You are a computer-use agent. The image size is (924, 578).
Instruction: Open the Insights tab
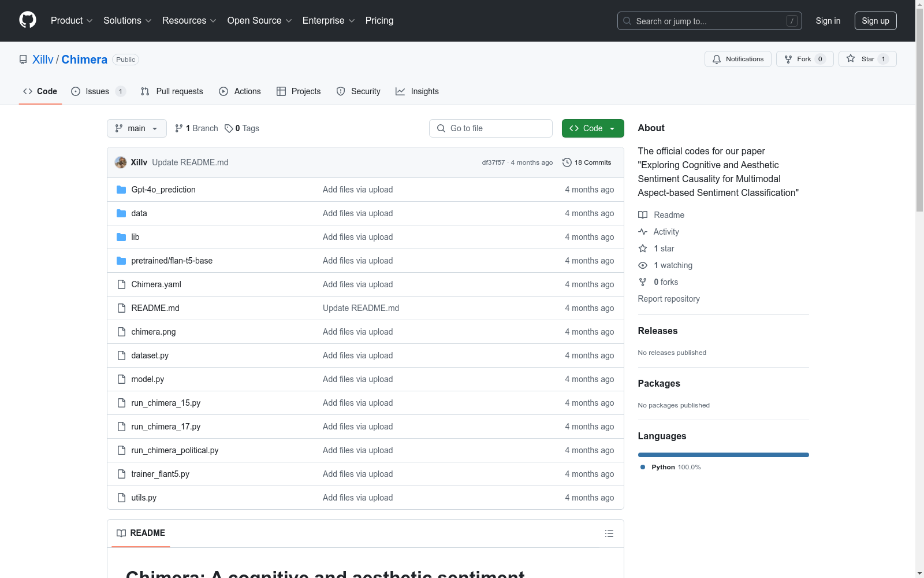(x=417, y=91)
